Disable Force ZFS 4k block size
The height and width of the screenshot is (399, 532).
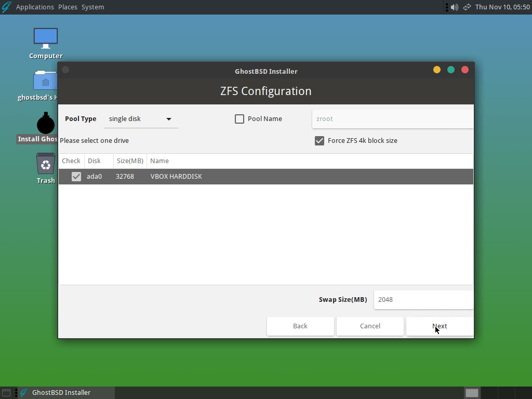coord(320,141)
